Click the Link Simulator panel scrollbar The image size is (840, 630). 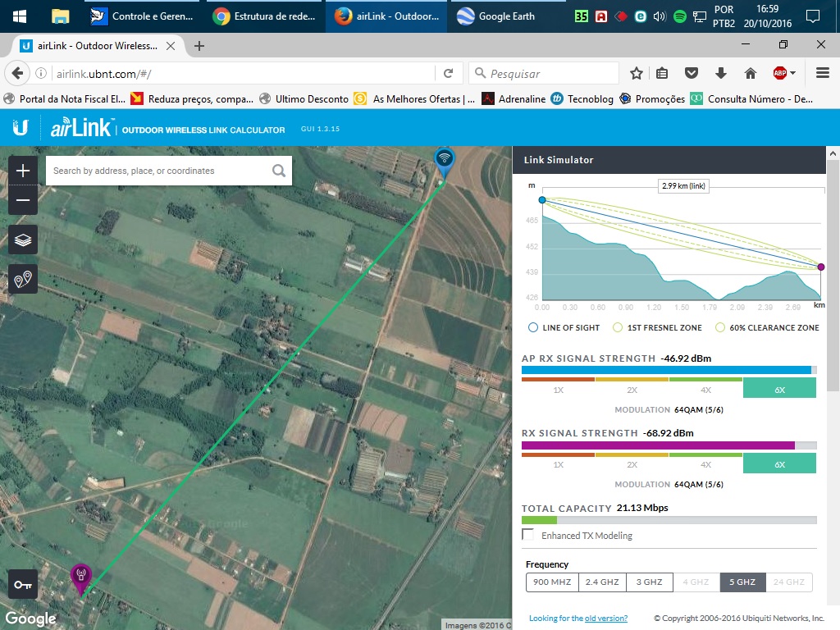[833, 276]
